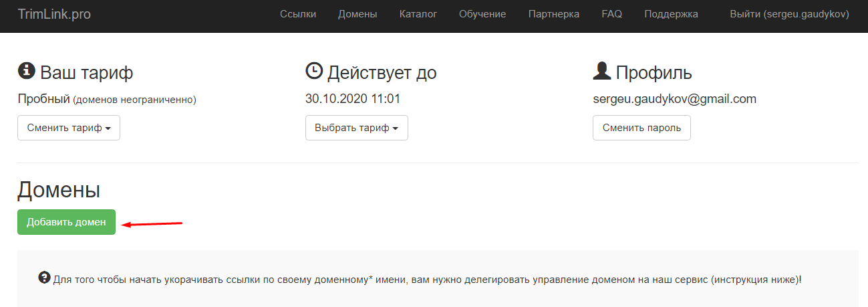Click the domain delegation instruction text

pos(427,279)
